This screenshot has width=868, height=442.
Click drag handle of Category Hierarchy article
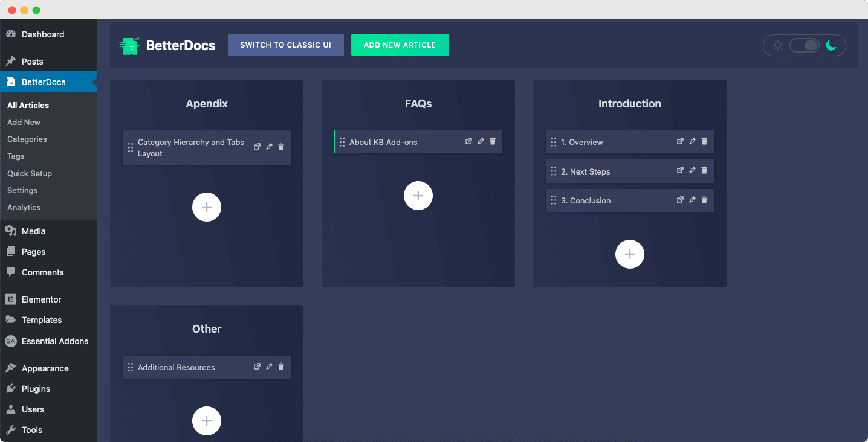click(131, 148)
